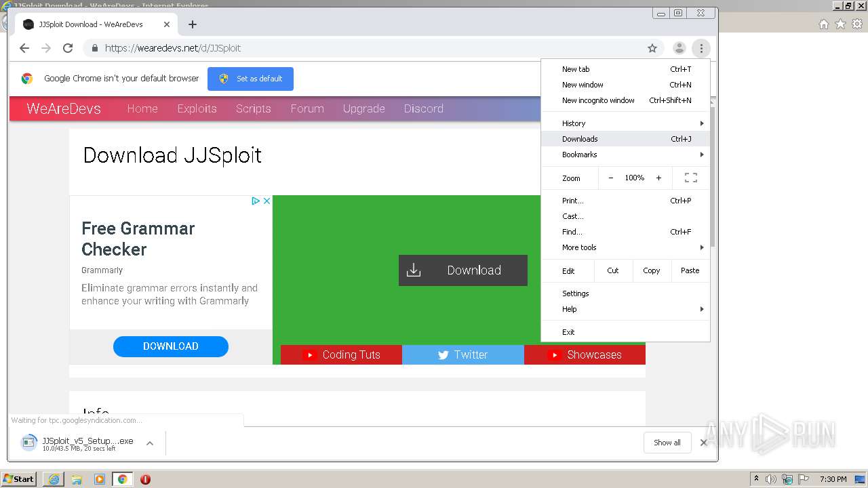Expand the History submenu
The width and height of the screenshot is (868, 488).
(625, 123)
